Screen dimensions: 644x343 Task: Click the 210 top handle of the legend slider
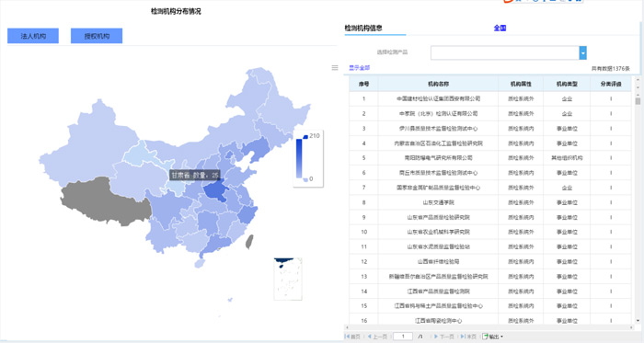click(x=305, y=136)
